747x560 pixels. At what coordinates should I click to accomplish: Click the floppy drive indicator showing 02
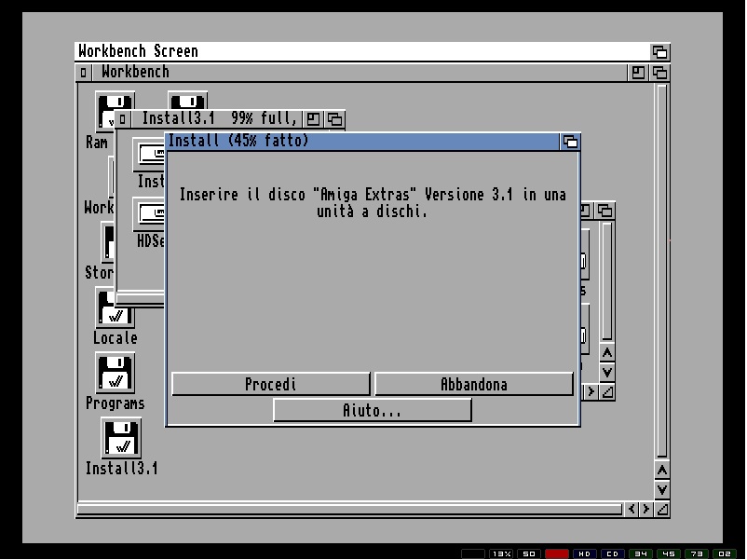[x=725, y=553]
